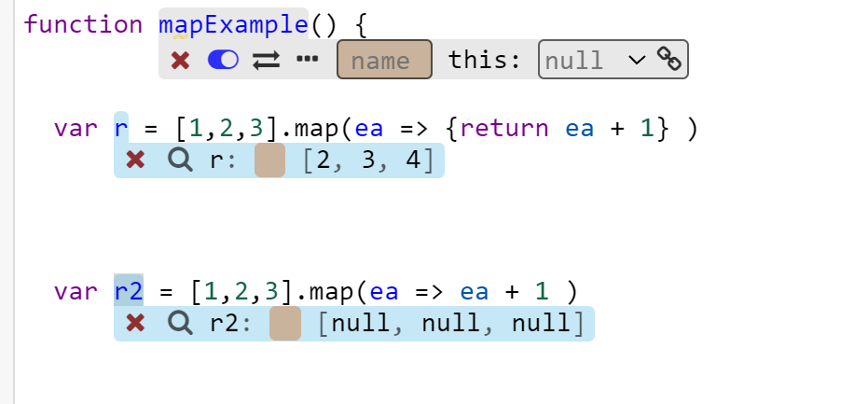The width and height of the screenshot is (868, 404).
Task: Click the highlighted variable r in code
Action: click(120, 128)
